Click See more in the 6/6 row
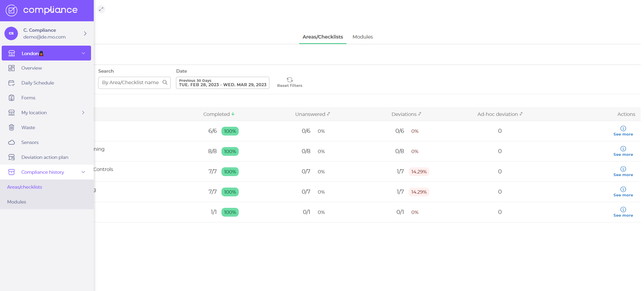 [x=623, y=134]
